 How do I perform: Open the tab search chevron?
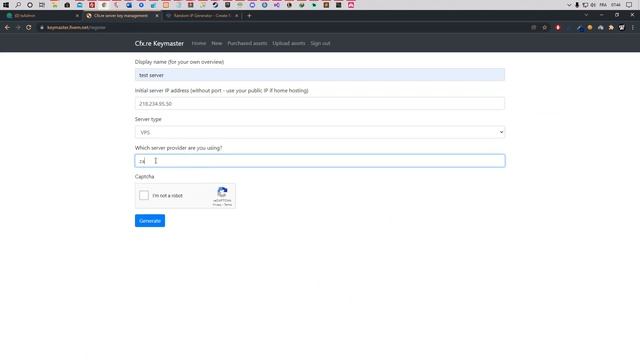coord(586,15)
